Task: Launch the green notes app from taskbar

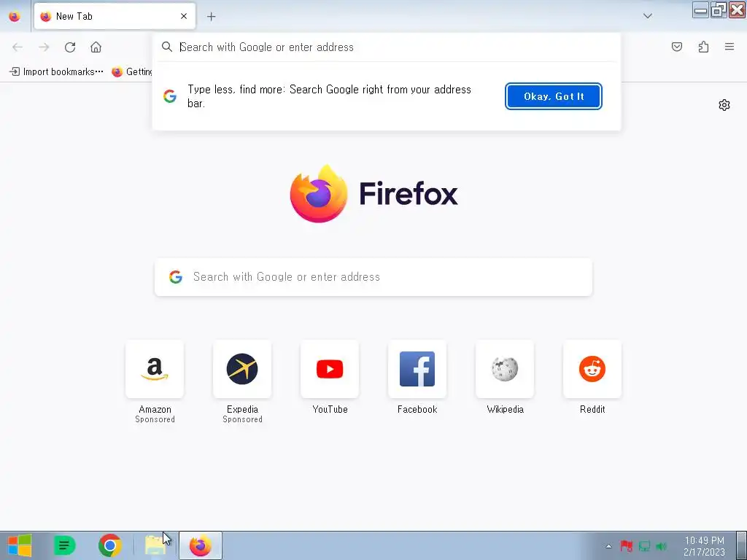Action: (x=65, y=545)
